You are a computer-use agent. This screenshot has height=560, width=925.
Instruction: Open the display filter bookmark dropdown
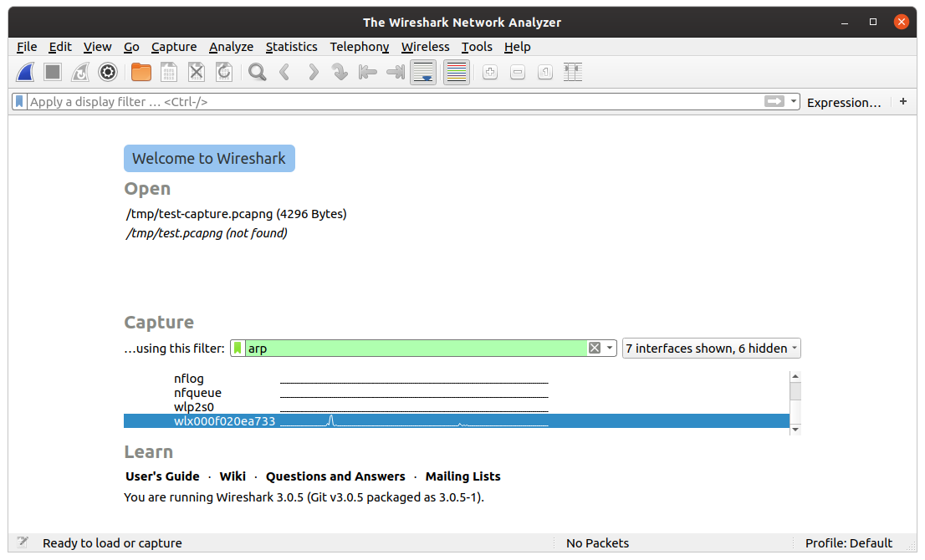[x=18, y=101]
